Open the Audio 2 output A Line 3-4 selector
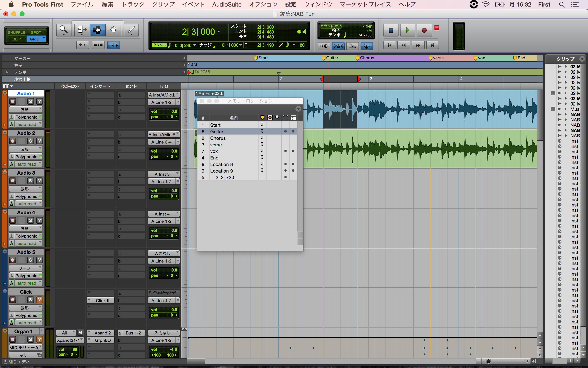The height and width of the screenshot is (368, 588). (x=162, y=142)
